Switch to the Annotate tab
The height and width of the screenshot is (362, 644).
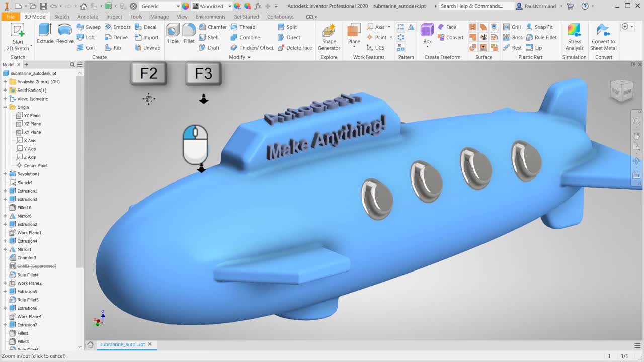pos(88,17)
